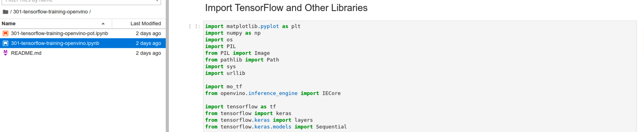The height and width of the screenshot is (132, 644).
Task: Click the notebook icon of openvino-pot.ipynb
Action: pyautogui.click(x=6, y=33)
